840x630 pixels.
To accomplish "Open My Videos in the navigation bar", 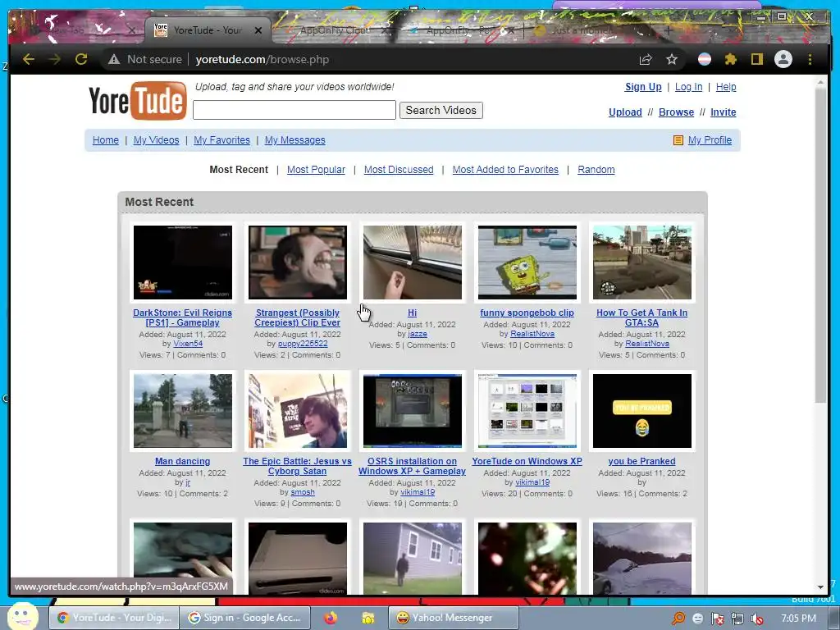I will pyautogui.click(x=156, y=139).
